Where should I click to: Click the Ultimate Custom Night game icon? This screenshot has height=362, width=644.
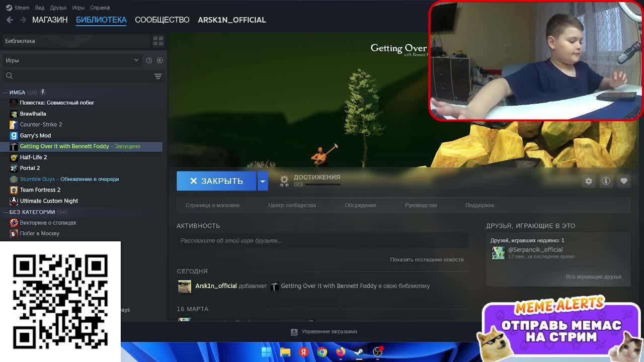tap(14, 201)
